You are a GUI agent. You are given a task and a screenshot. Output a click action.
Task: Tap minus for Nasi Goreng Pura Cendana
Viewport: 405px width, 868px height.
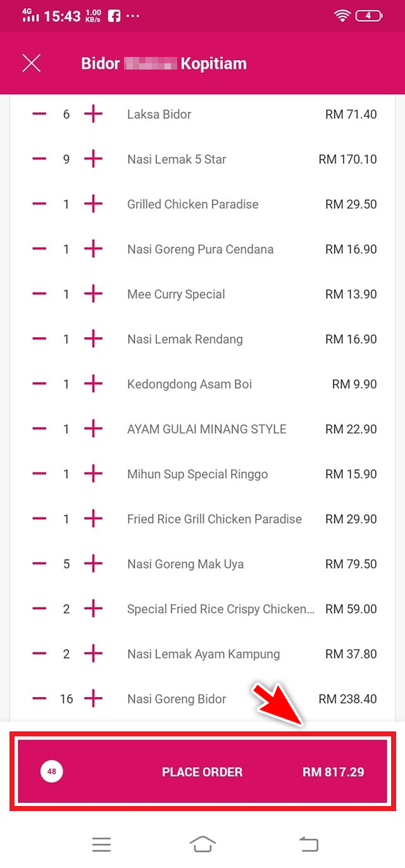(39, 249)
